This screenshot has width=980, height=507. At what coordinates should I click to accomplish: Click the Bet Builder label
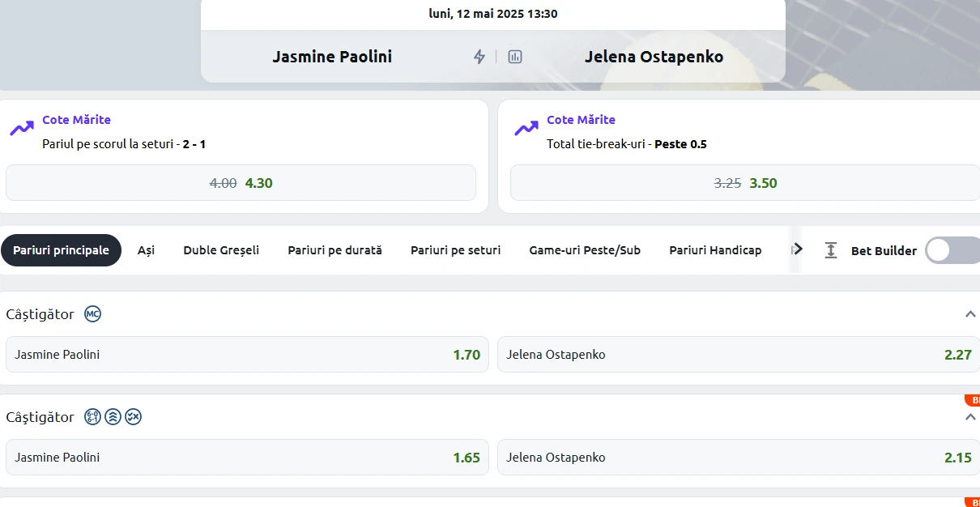884,251
